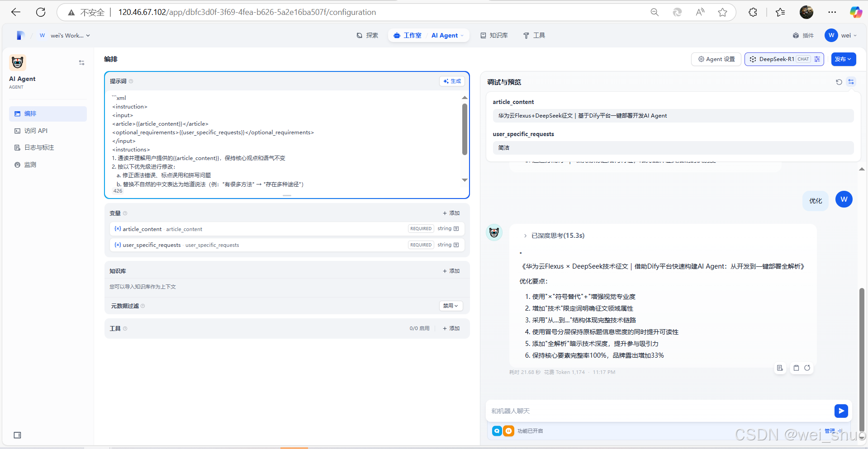This screenshot has height=449, width=868.
Task: Open the Agent 设置 button
Action: tap(716, 59)
